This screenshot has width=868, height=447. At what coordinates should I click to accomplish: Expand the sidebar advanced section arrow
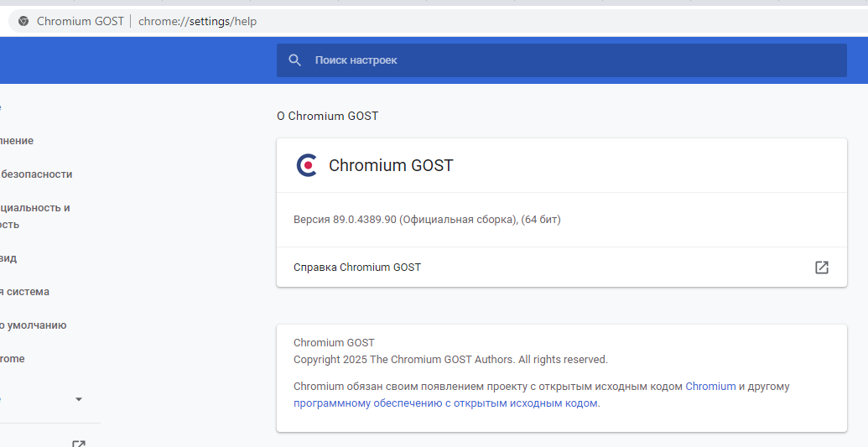coord(79,399)
